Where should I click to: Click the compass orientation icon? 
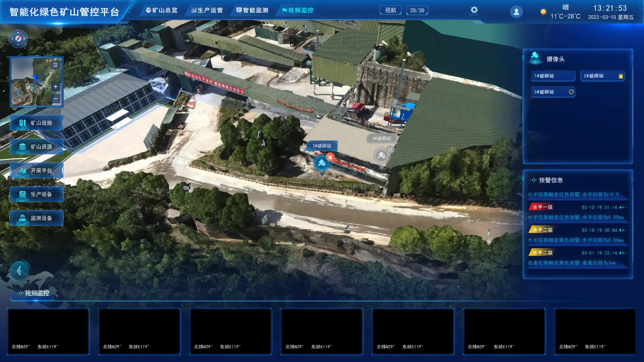pos(18,39)
